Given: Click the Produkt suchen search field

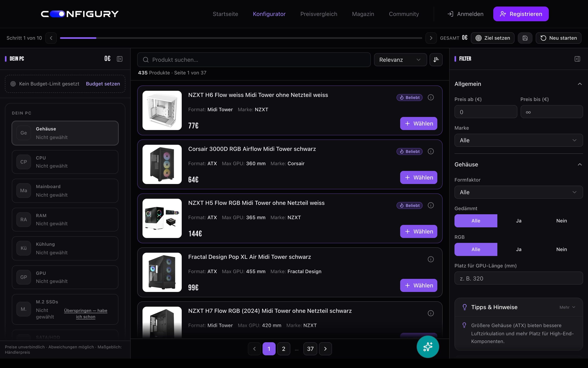Looking at the screenshot, I should click(x=254, y=60).
